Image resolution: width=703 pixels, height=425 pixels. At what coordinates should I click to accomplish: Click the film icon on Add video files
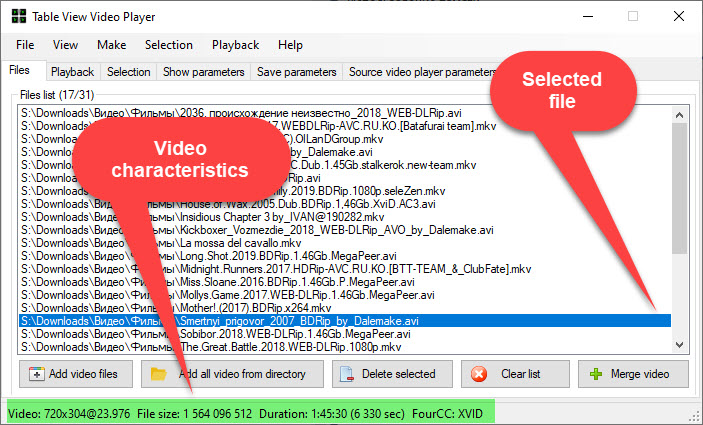coord(36,374)
